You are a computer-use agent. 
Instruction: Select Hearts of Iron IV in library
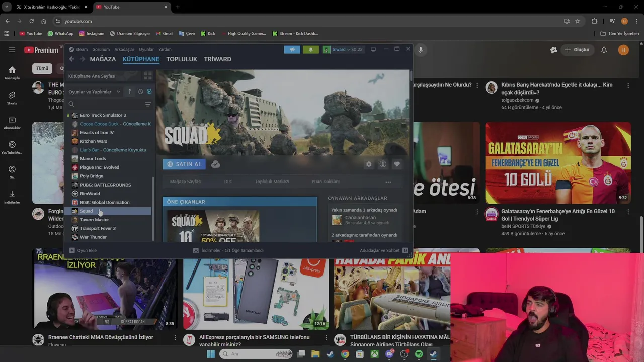[x=109, y=133]
